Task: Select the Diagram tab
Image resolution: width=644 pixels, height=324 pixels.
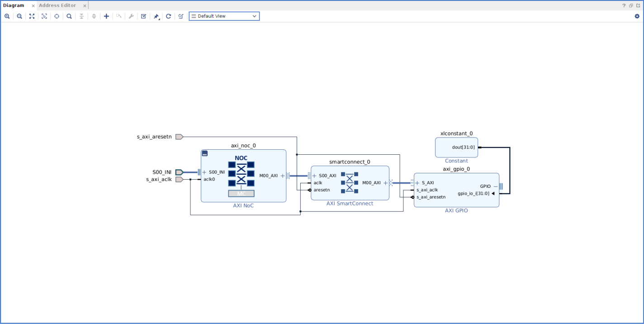Action: [x=14, y=5]
